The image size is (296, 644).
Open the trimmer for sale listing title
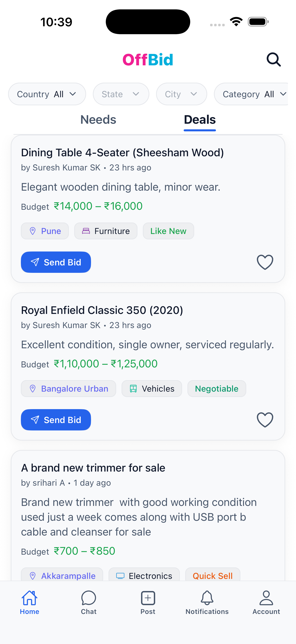(x=93, y=468)
